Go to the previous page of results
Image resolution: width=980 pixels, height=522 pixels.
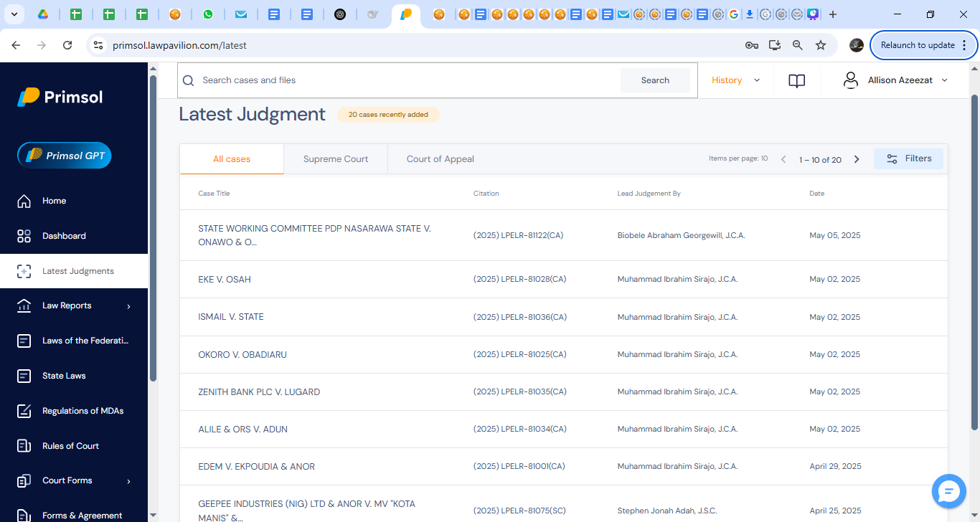(783, 159)
